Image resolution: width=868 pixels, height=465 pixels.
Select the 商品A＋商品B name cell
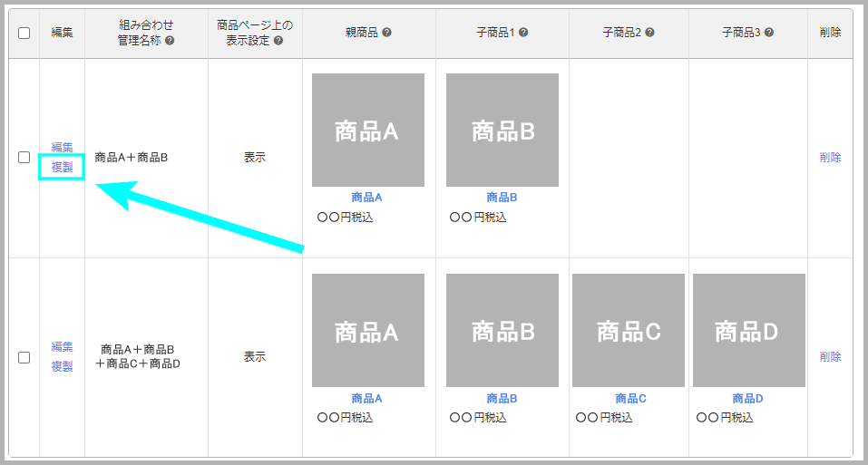click(132, 158)
